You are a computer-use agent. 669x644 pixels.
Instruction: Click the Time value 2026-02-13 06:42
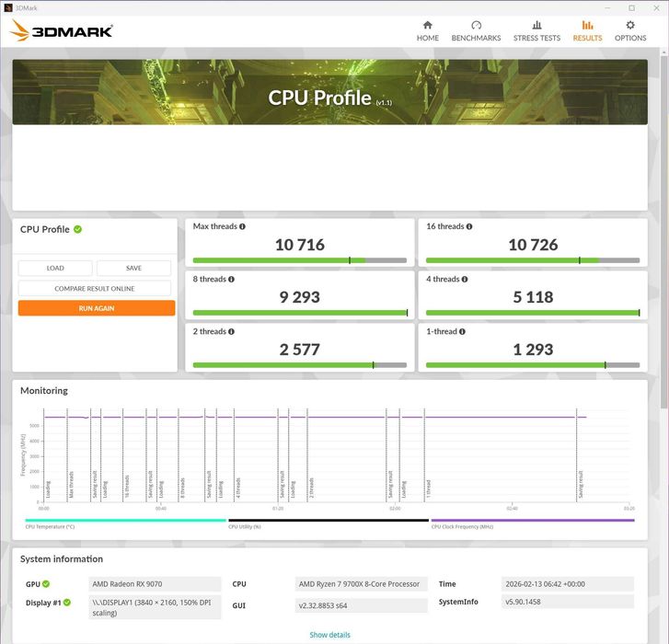(x=568, y=584)
